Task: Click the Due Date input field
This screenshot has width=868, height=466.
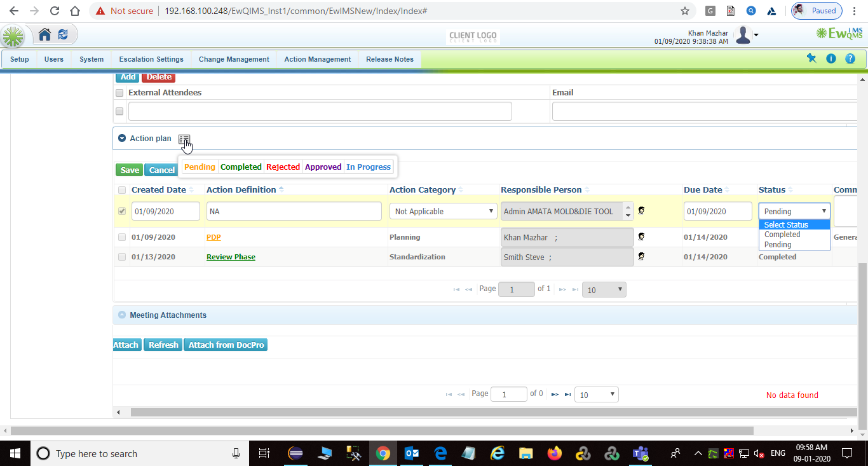Action: [x=717, y=211]
